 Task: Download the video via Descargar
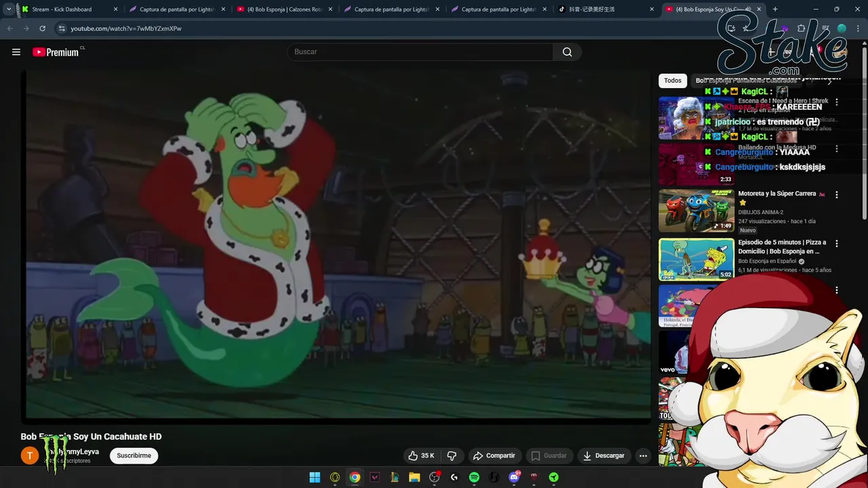click(x=604, y=455)
